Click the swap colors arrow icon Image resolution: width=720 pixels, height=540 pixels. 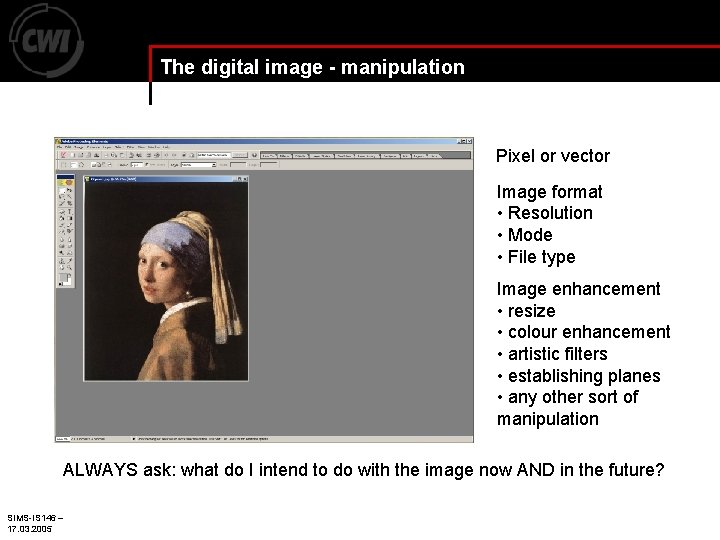70,275
